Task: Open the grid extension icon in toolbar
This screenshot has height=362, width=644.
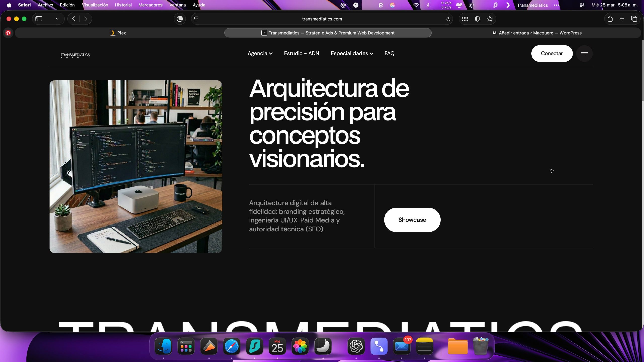Action: [465, 19]
